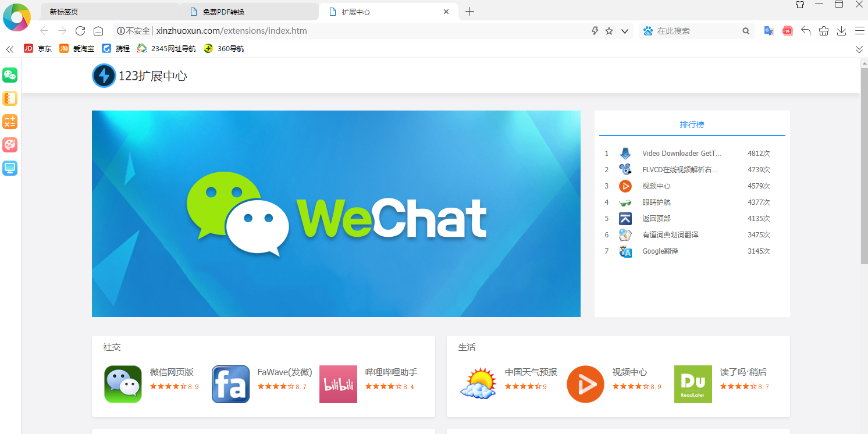Reload the page with refresh icon

point(80,31)
